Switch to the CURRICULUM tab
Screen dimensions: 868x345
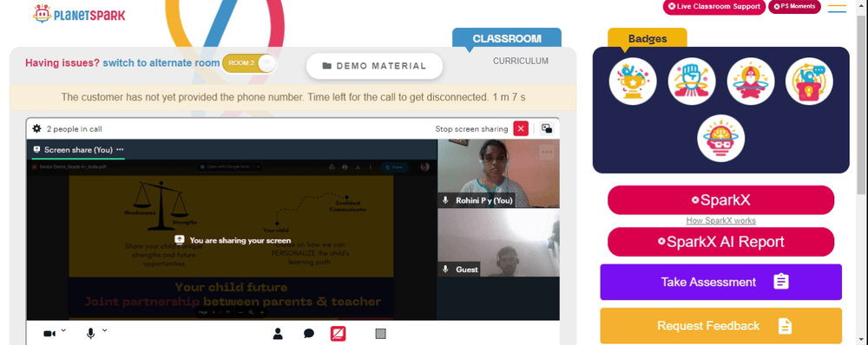(x=521, y=61)
